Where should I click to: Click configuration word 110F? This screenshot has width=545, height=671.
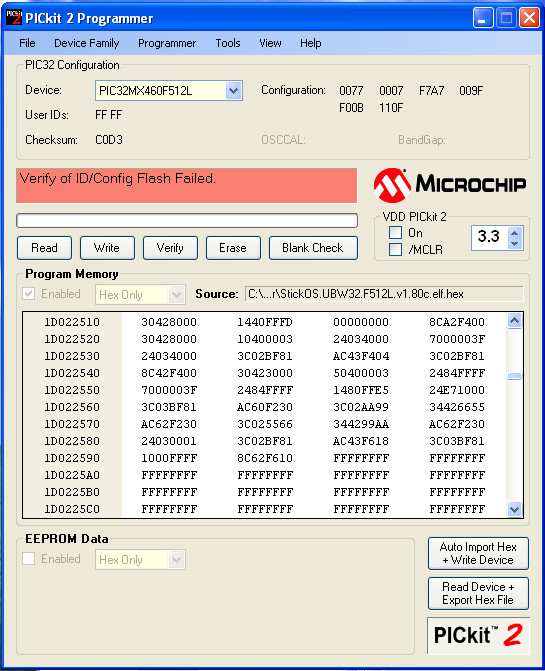(391, 108)
